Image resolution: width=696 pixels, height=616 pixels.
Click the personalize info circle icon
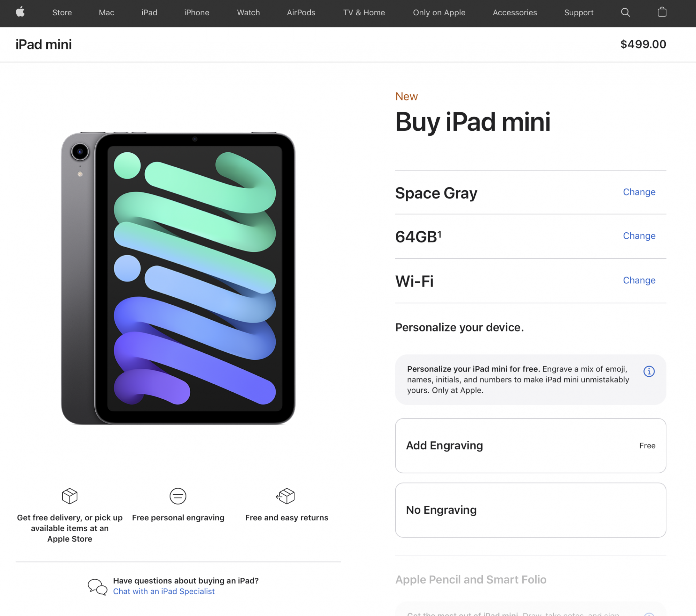[649, 371]
